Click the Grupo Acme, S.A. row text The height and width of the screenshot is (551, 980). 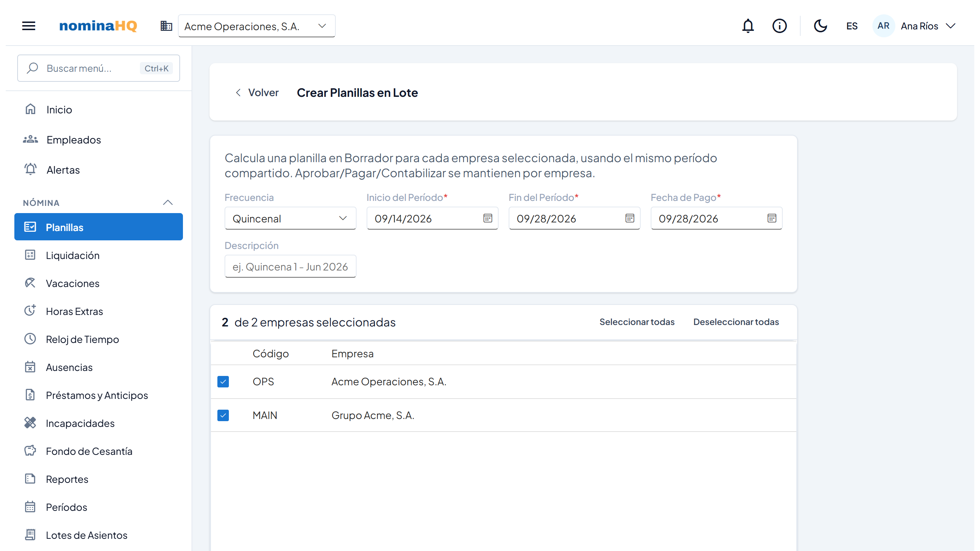pyautogui.click(x=372, y=415)
